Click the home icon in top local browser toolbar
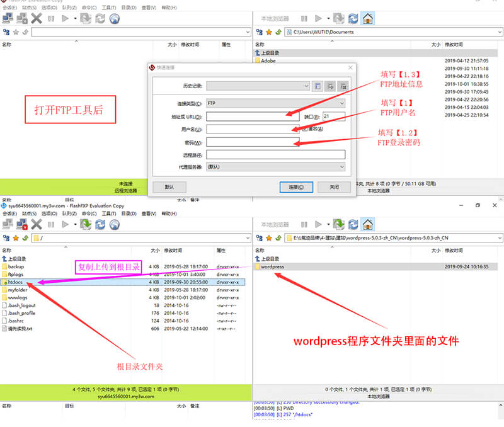The width and height of the screenshot is (504, 427). pos(368,18)
